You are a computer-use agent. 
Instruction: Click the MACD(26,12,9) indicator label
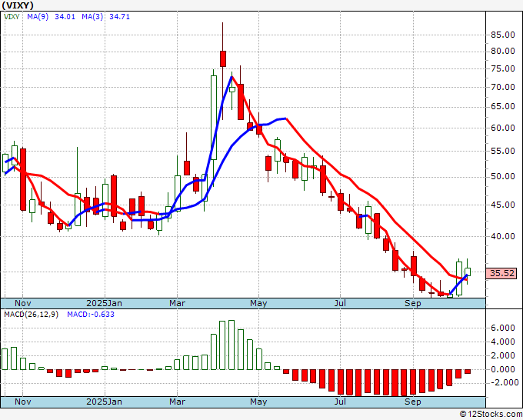pos(32,314)
